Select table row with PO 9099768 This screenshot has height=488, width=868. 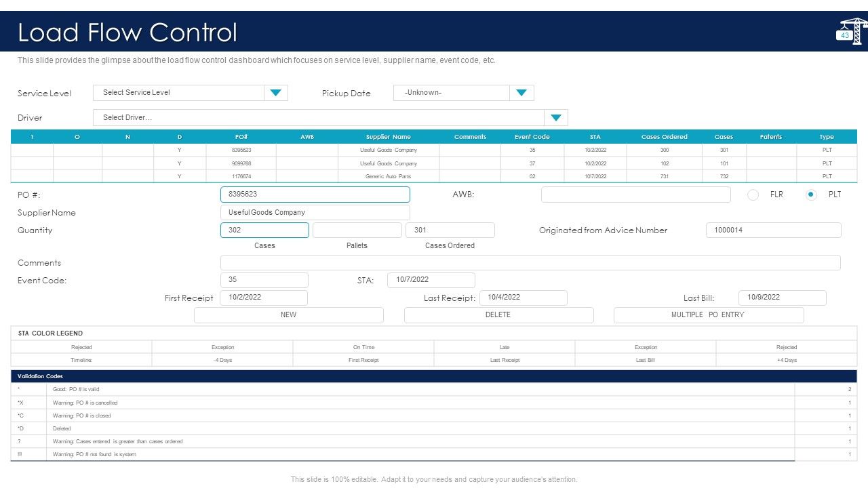coord(434,163)
